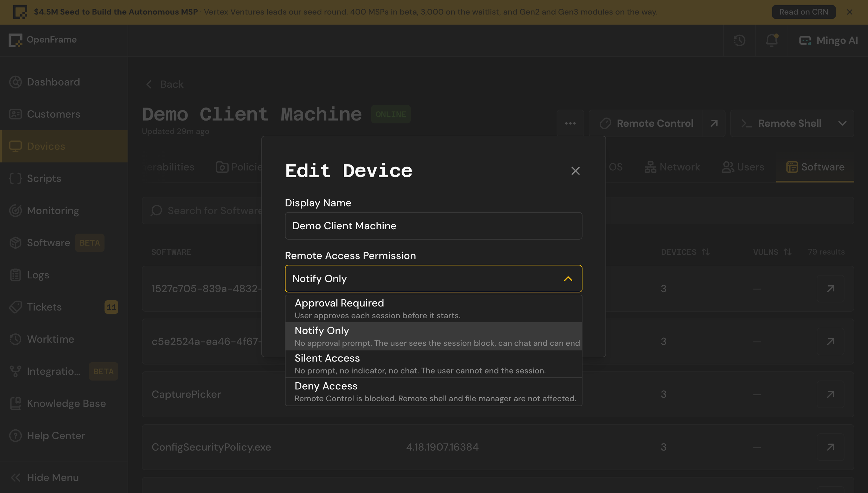This screenshot has width=868, height=493.
Task: Open Tickets in sidebar
Action: pos(64,307)
